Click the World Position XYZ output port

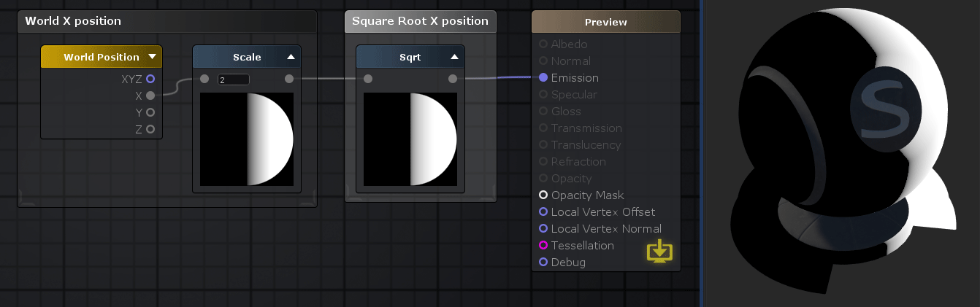150,79
